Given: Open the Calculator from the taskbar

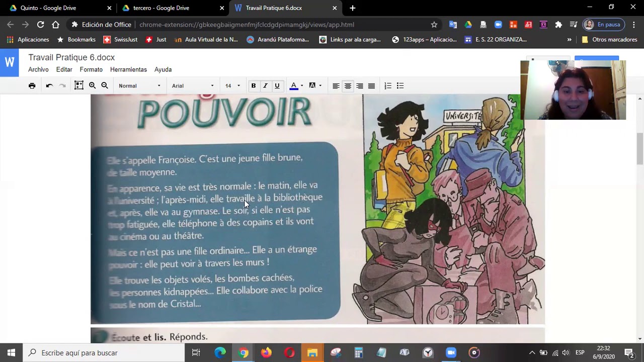Looking at the screenshot, I should click(x=358, y=353).
